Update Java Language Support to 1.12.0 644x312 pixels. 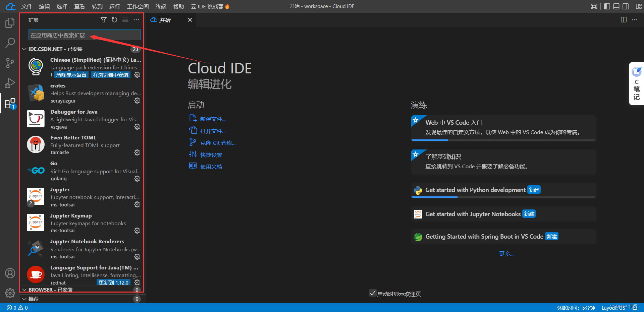(x=114, y=283)
